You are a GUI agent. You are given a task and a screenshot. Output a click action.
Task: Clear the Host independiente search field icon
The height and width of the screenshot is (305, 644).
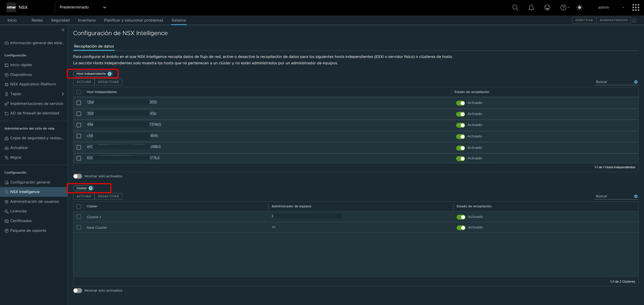pyautogui.click(x=636, y=82)
